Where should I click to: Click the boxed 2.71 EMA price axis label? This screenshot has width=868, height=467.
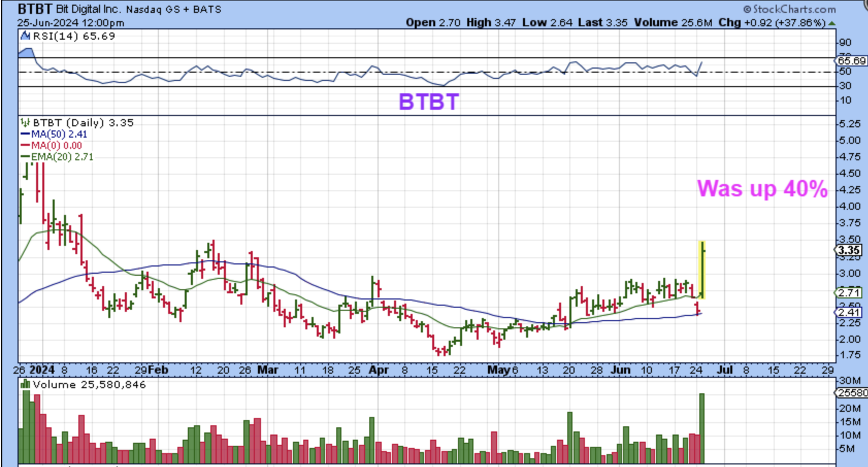tap(849, 293)
